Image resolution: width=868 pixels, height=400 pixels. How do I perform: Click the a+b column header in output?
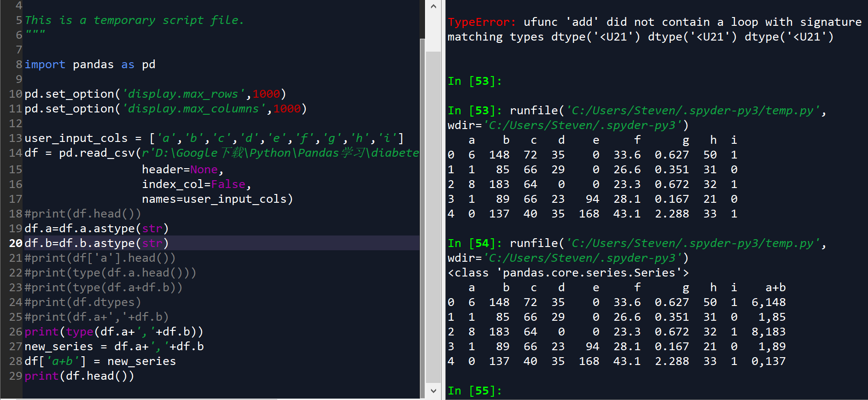click(x=775, y=288)
